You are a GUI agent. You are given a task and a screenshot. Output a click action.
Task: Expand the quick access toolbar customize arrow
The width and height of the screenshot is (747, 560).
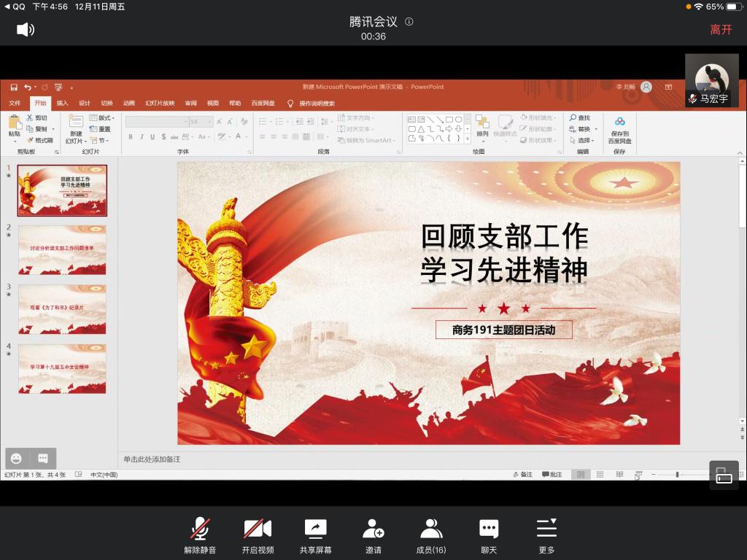(x=71, y=87)
